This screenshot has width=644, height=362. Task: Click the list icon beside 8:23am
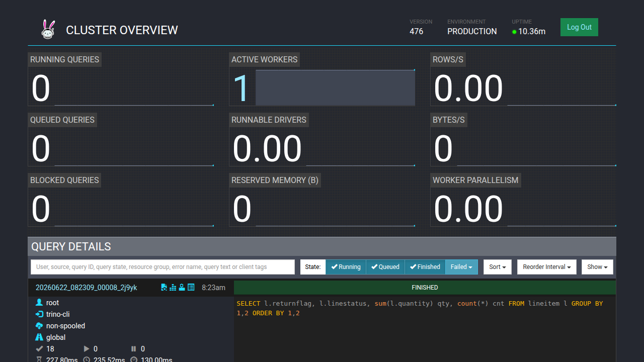(191, 287)
